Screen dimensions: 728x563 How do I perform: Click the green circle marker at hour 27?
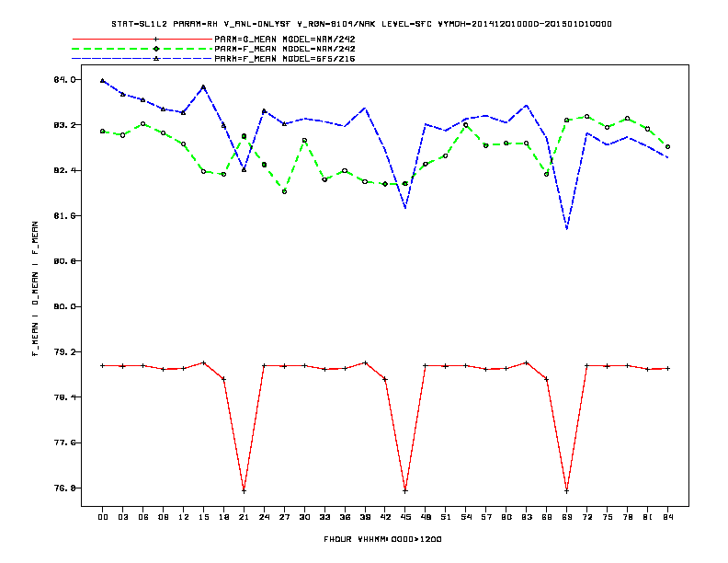[x=284, y=191]
